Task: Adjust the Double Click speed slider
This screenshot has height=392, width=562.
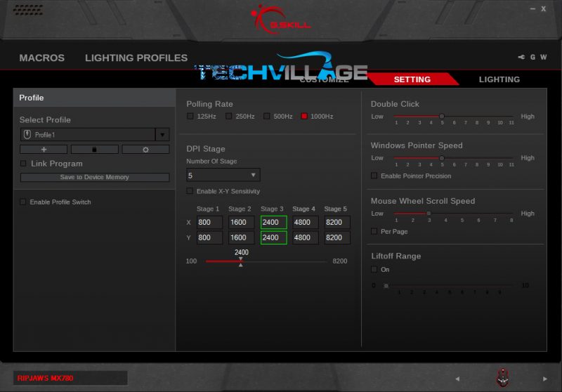Action: (442, 116)
